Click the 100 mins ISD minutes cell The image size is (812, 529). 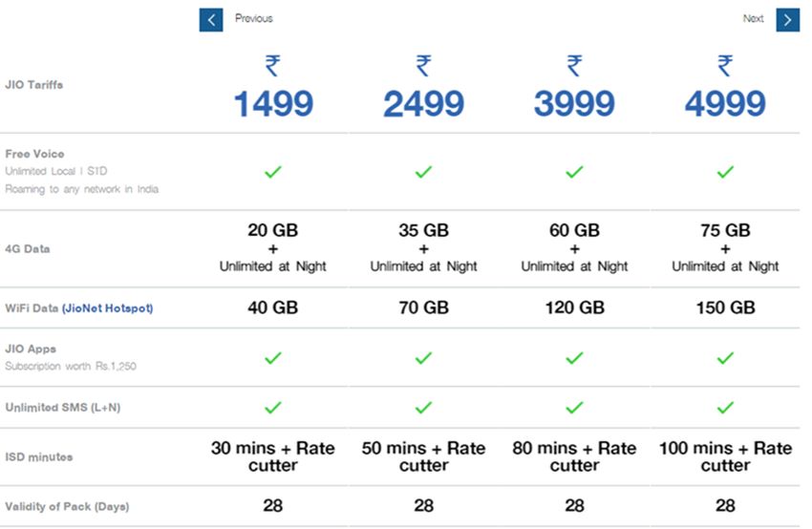coord(725,456)
